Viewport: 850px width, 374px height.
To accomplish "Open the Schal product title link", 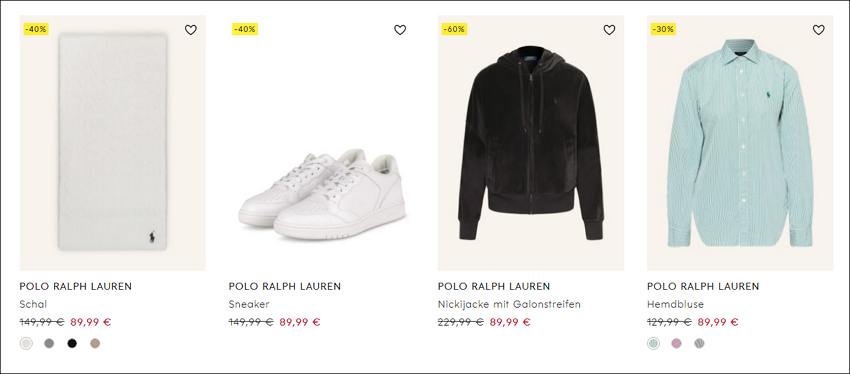I will pyautogui.click(x=33, y=304).
